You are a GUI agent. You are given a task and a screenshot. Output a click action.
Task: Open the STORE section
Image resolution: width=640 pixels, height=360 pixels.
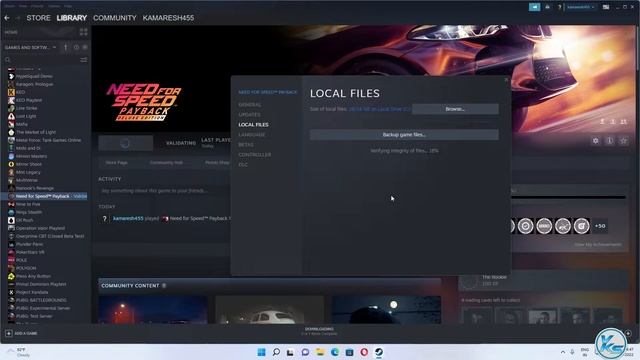coord(38,18)
